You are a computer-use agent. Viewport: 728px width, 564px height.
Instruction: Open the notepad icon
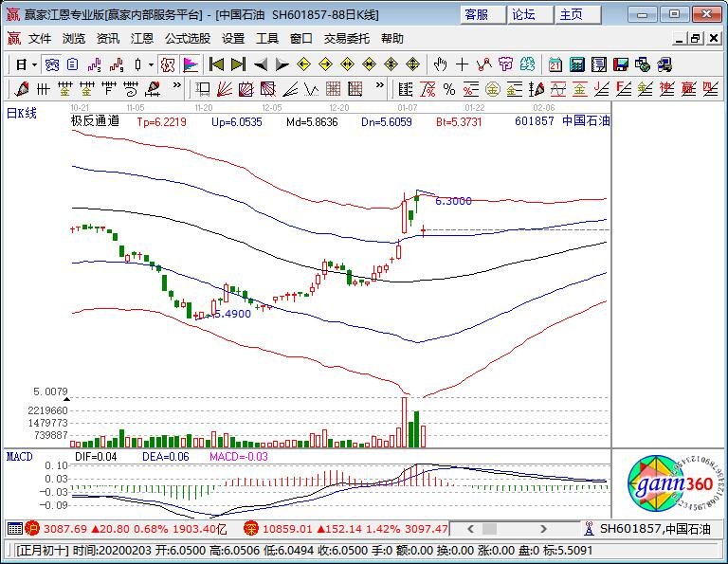pos(598,64)
